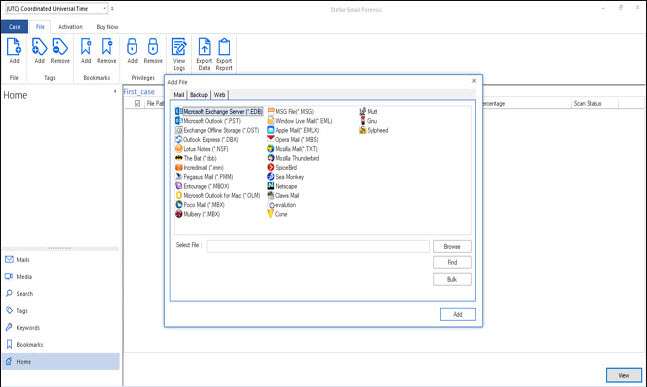Click the Add button in dialog

click(x=458, y=314)
